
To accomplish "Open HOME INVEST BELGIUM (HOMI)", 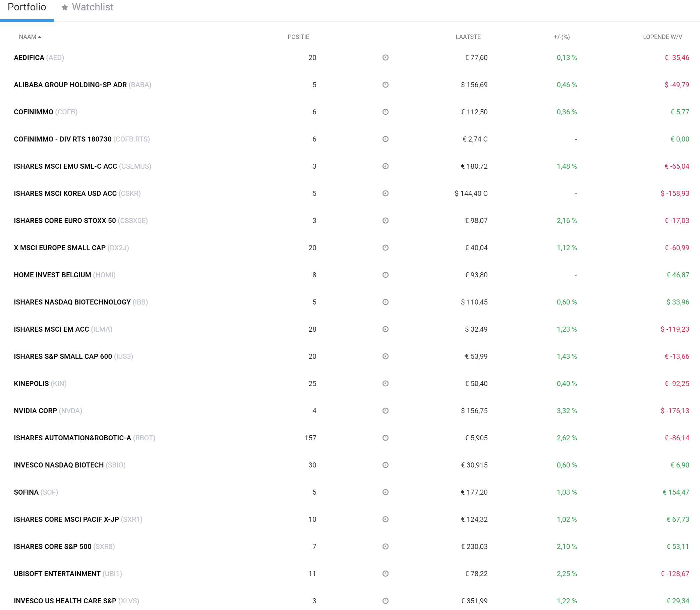I will coord(65,275).
